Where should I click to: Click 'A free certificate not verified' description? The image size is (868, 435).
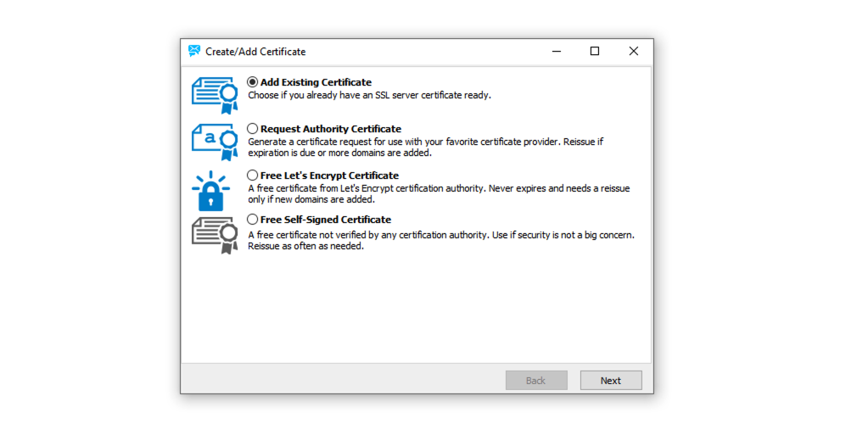tap(441, 240)
